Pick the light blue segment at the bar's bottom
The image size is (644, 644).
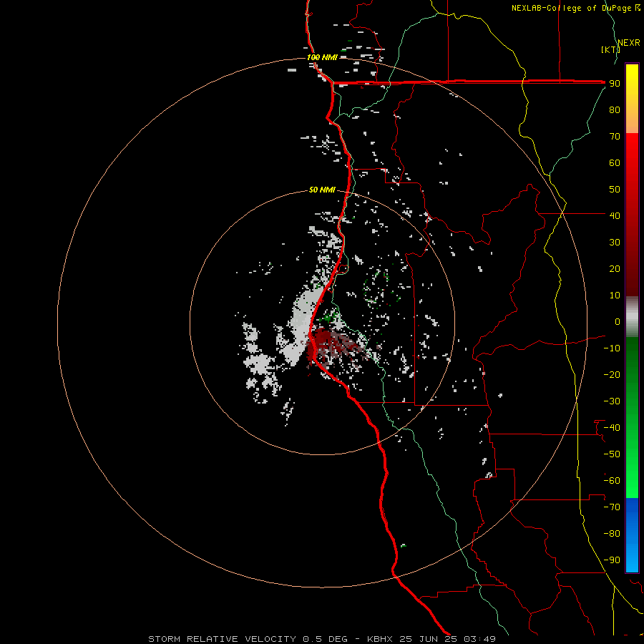pos(632,555)
